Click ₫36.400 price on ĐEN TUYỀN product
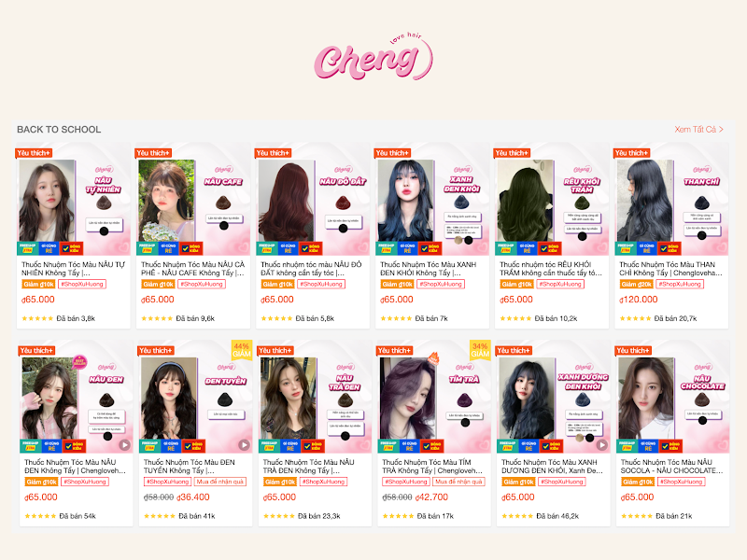The width and height of the screenshot is (747, 560). click(193, 497)
